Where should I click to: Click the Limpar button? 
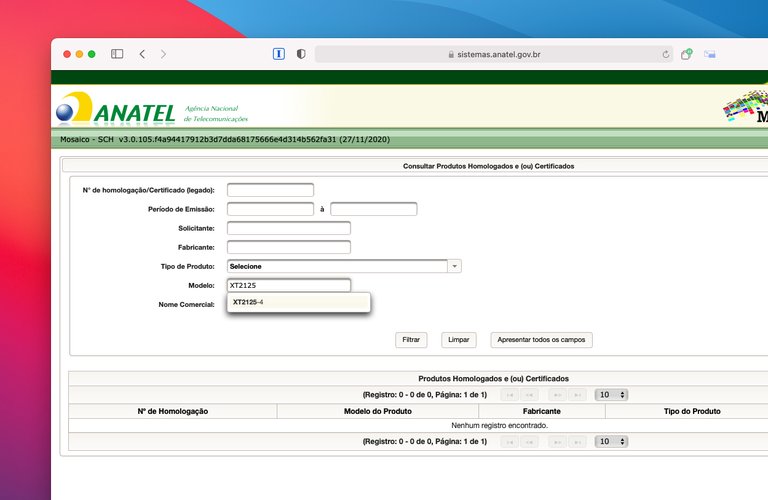coord(458,340)
